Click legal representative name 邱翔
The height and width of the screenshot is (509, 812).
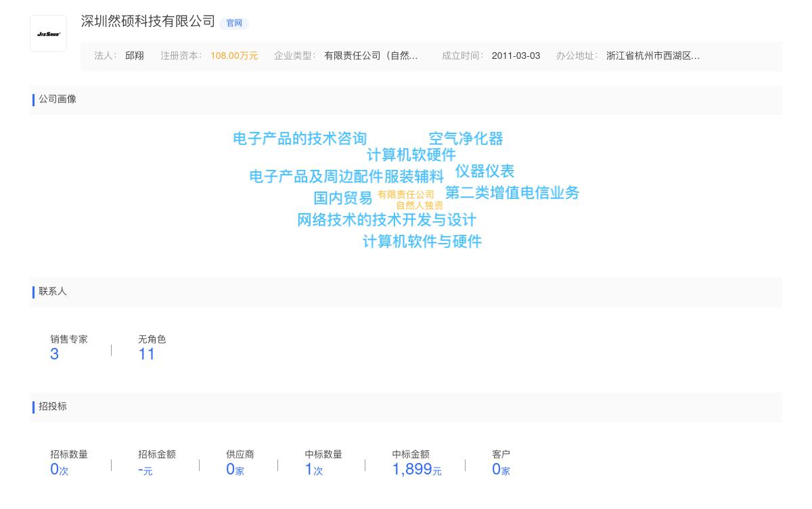(135, 56)
